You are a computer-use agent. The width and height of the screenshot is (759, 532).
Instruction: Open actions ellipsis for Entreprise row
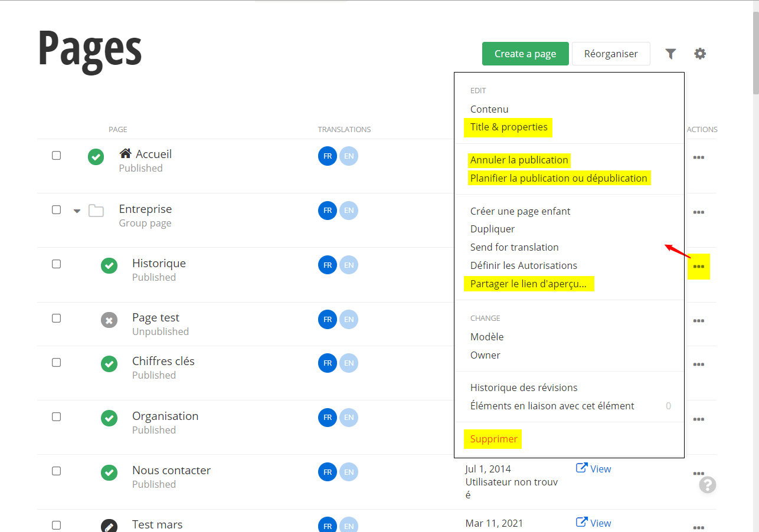(x=699, y=212)
